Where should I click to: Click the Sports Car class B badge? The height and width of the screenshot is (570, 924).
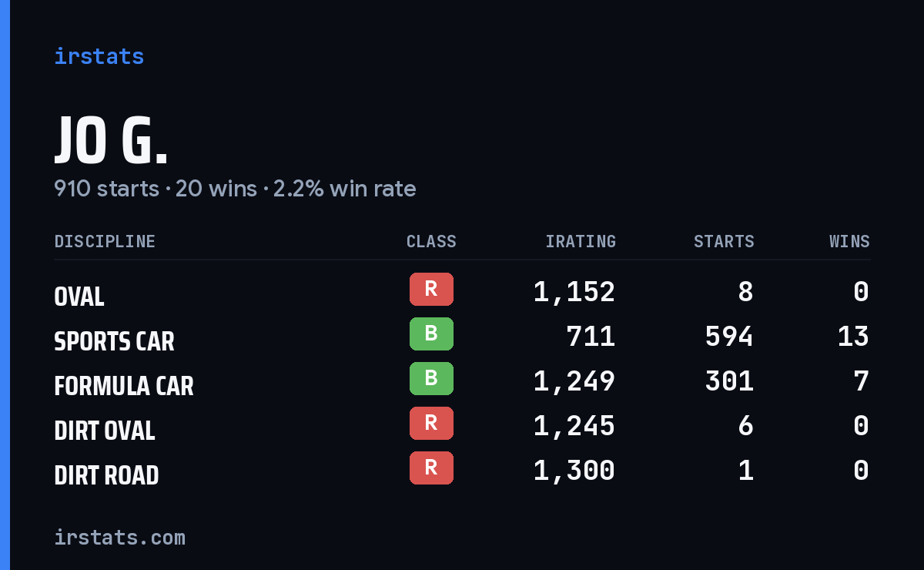click(431, 334)
